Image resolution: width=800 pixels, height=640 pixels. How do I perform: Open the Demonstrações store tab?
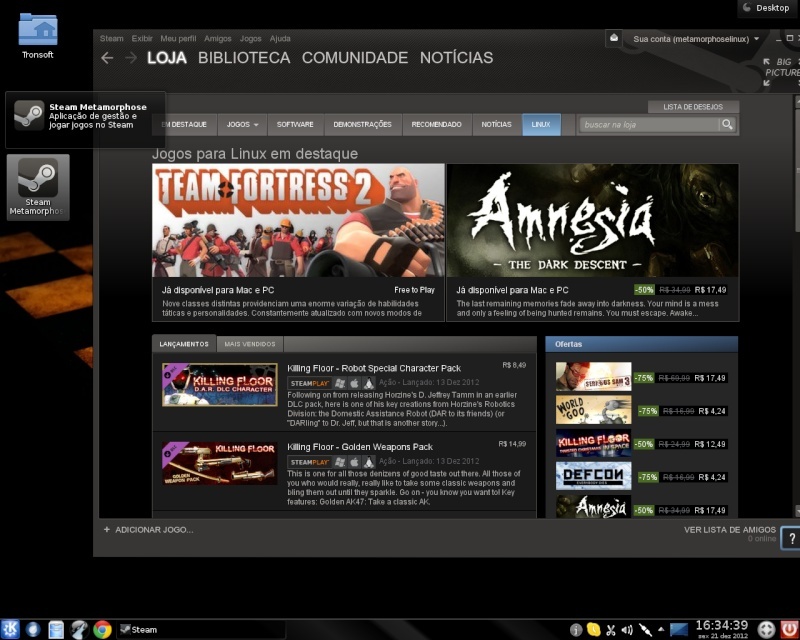pos(363,125)
